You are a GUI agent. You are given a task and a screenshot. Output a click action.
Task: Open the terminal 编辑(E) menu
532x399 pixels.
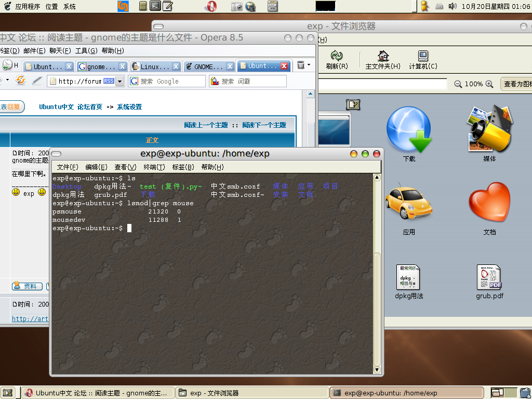[x=96, y=167]
